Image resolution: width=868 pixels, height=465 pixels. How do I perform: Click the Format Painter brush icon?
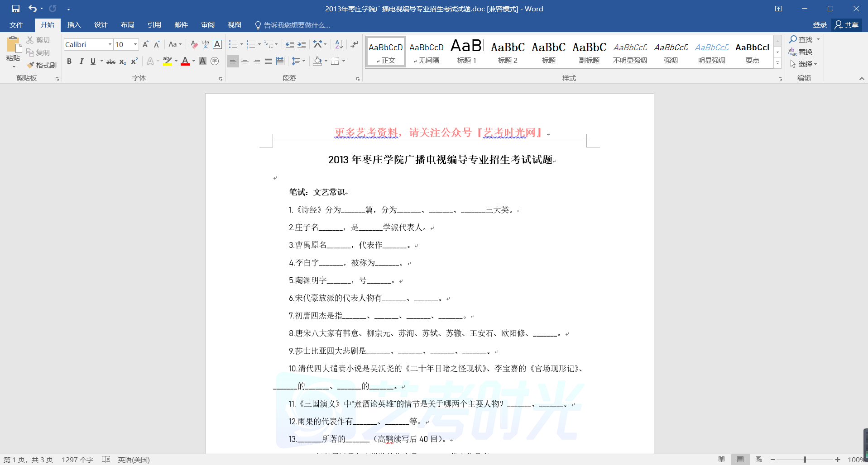point(31,65)
